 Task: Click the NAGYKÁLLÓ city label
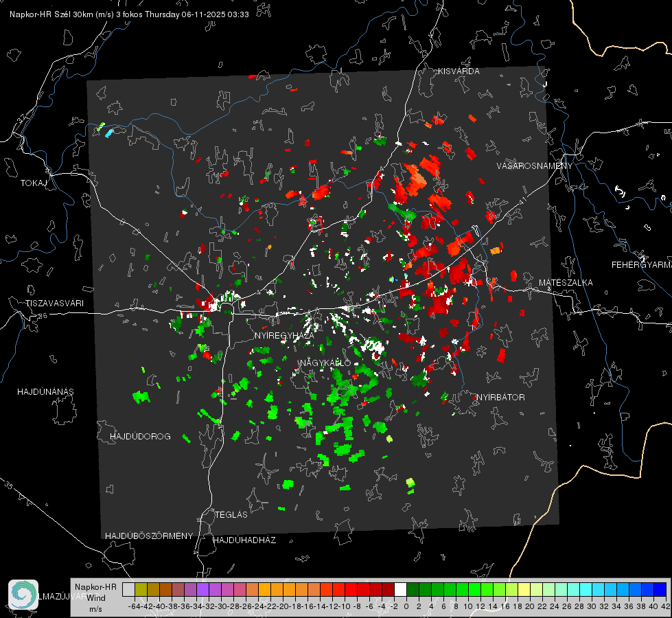point(325,363)
